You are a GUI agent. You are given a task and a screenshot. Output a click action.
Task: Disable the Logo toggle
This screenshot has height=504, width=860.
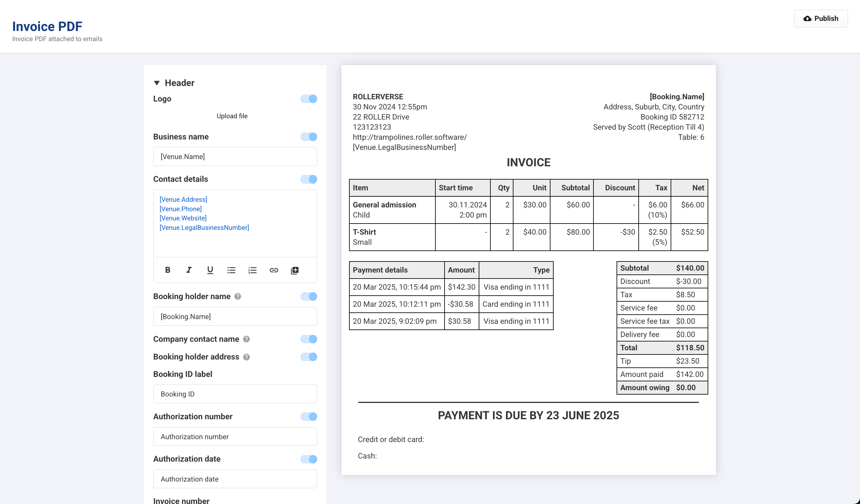click(309, 99)
